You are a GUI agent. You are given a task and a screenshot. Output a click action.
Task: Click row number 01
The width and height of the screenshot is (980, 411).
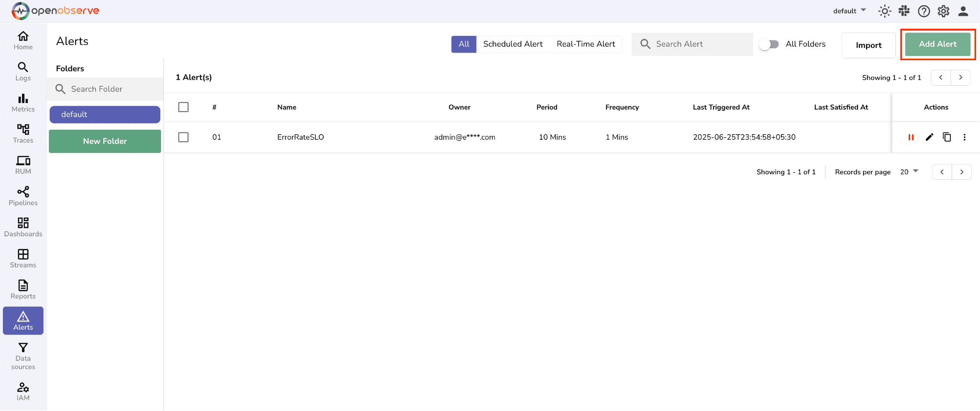217,137
